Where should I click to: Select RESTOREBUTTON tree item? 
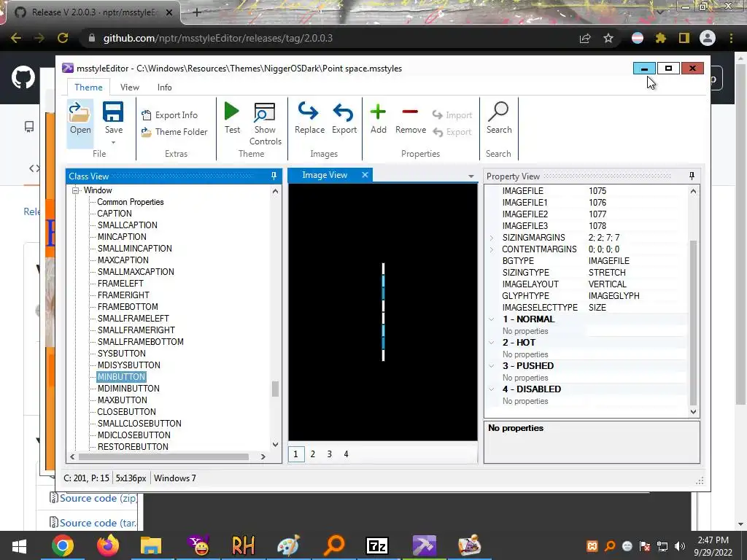click(133, 447)
